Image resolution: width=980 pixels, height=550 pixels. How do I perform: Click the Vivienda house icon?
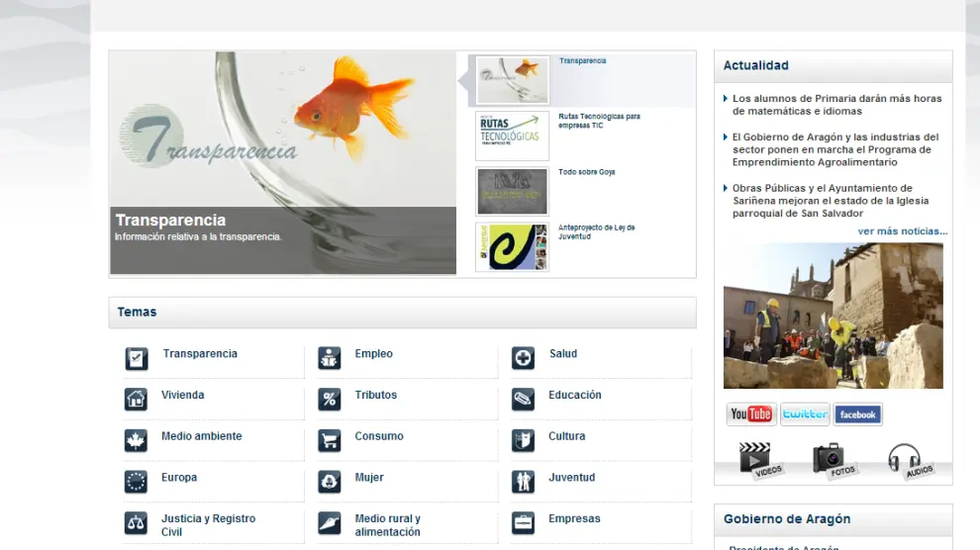pyautogui.click(x=136, y=400)
